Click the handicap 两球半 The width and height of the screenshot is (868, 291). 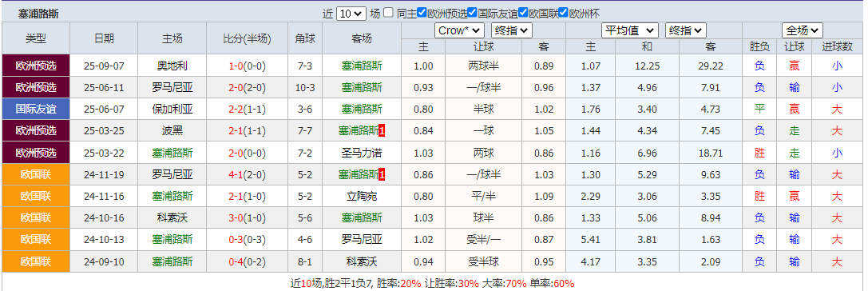[x=483, y=66]
